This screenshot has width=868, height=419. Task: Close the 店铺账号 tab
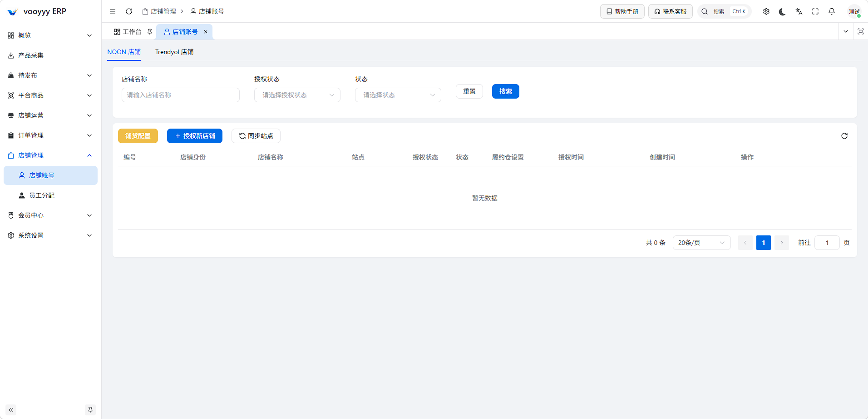pos(206,32)
